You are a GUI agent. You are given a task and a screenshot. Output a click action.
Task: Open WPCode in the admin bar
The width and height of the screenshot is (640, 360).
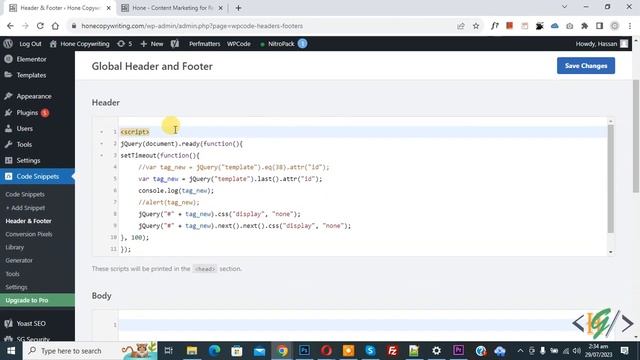pos(239,44)
